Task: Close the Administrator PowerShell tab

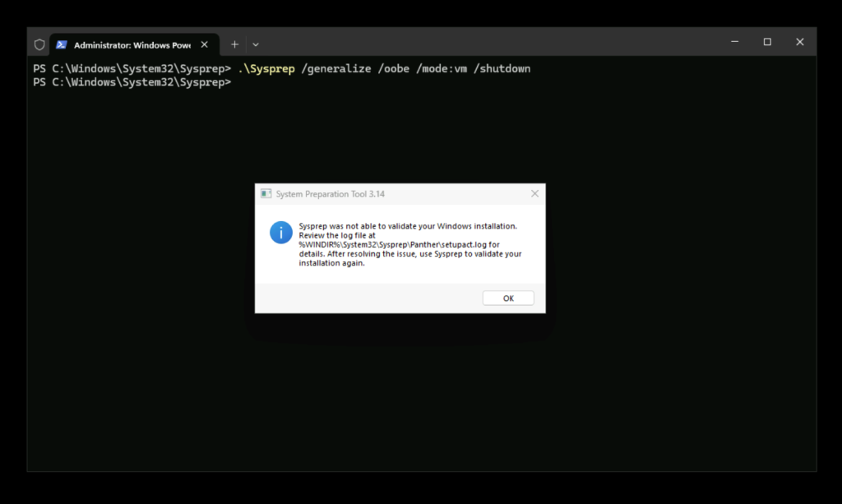Action: coord(205,44)
